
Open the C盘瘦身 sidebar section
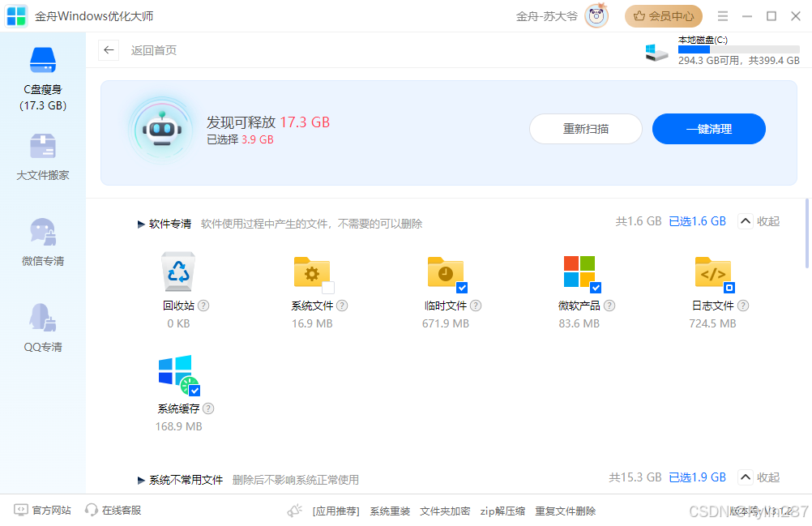(x=43, y=79)
